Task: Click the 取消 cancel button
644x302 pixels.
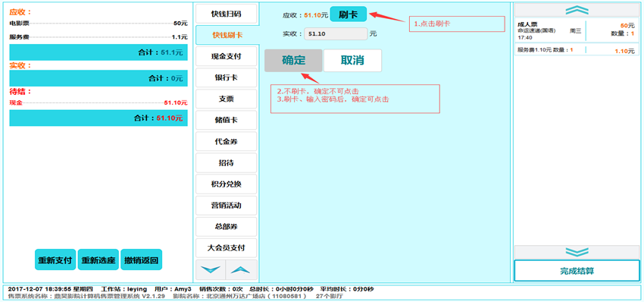Action: point(352,61)
